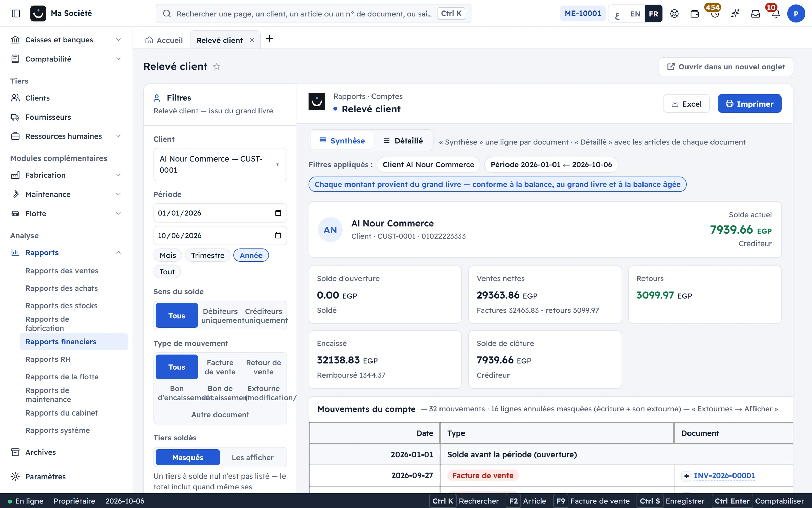This screenshot has height=508, width=812.
Task: Expand Comptabilité menu
Action: [x=66, y=59]
